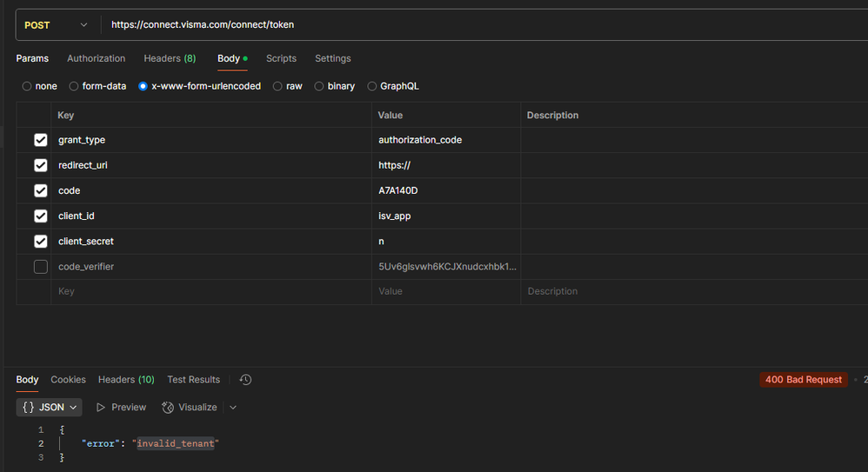Open the Scripts tab
The height and width of the screenshot is (472, 868).
281,58
